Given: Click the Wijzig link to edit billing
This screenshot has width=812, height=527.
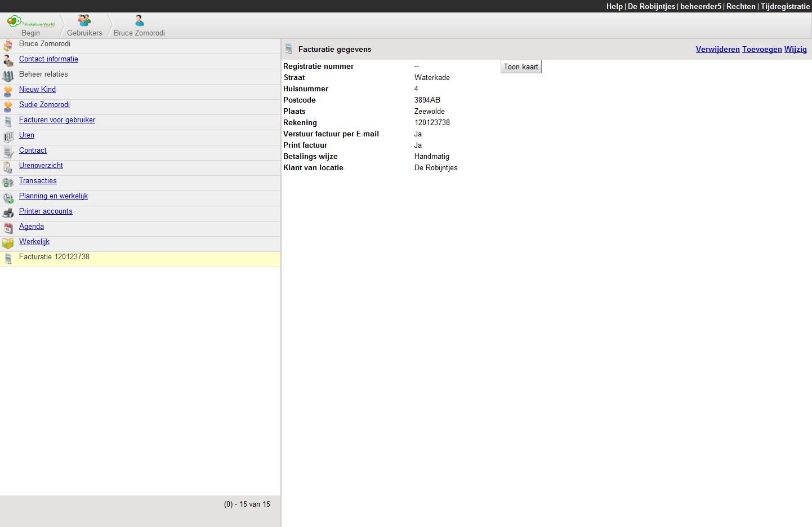Looking at the screenshot, I should coord(795,50).
